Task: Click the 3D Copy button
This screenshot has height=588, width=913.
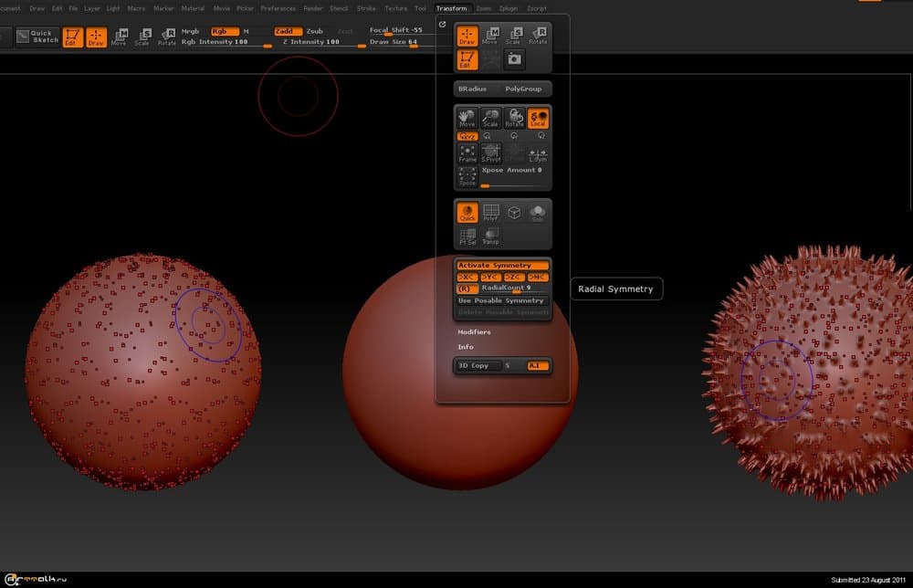Action: [x=474, y=365]
